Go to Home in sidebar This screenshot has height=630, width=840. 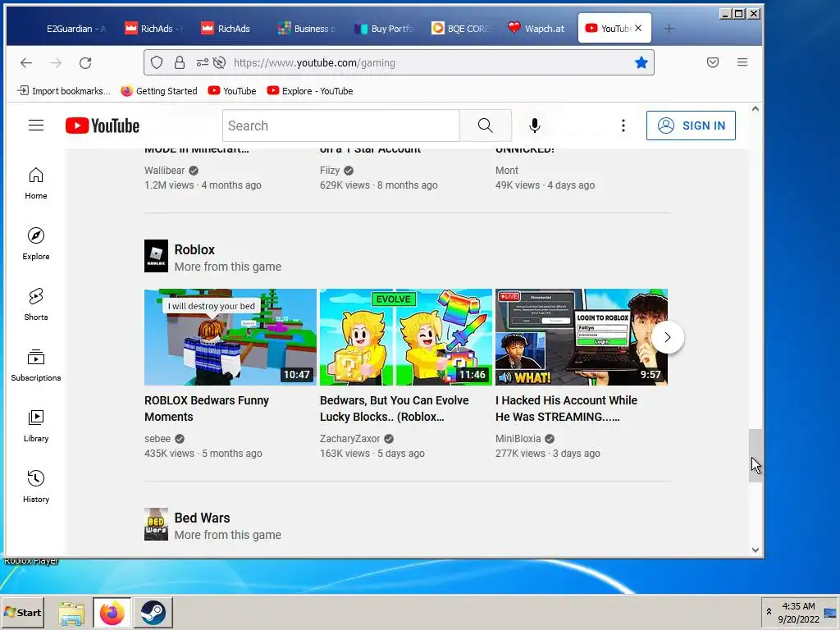click(x=36, y=183)
